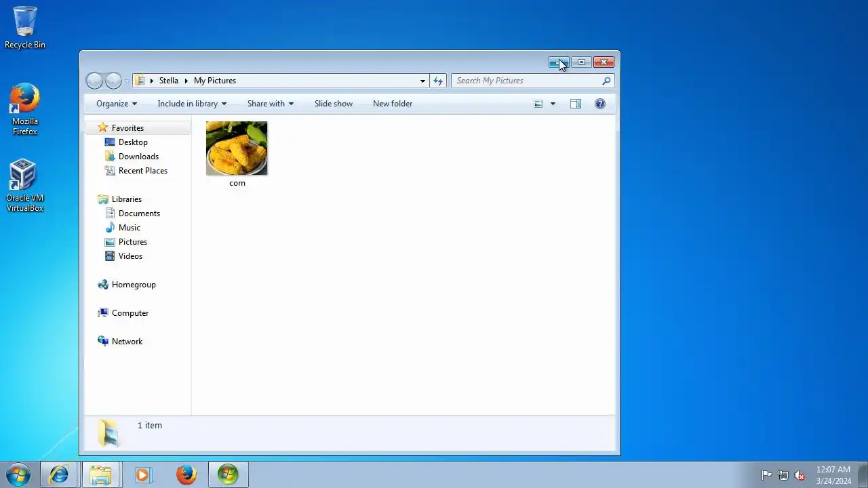Start the Slide show
This screenshot has width=868, height=488.
pos(334,104)
